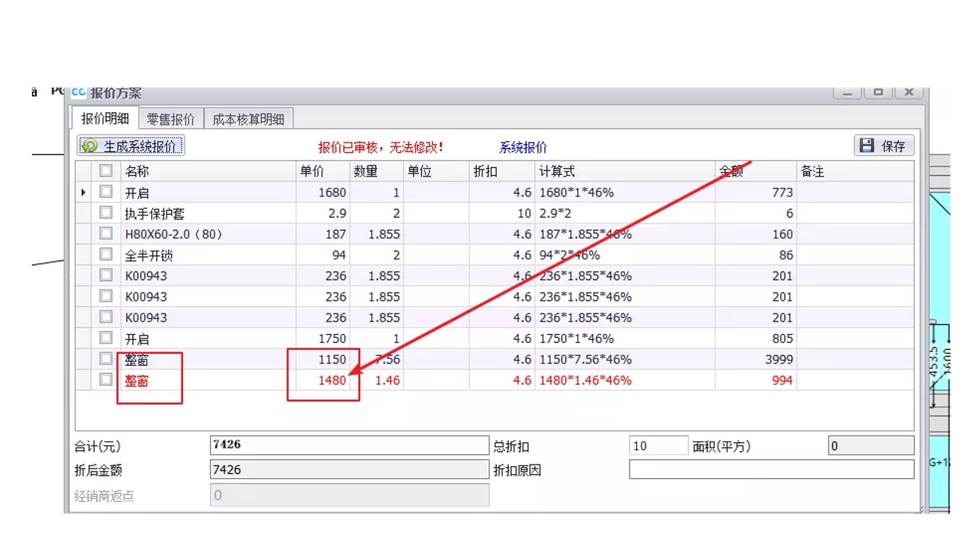Tick the checkbox for 全半开锁 row
This screenshot has height=560, width=980.
click(106, 255)
